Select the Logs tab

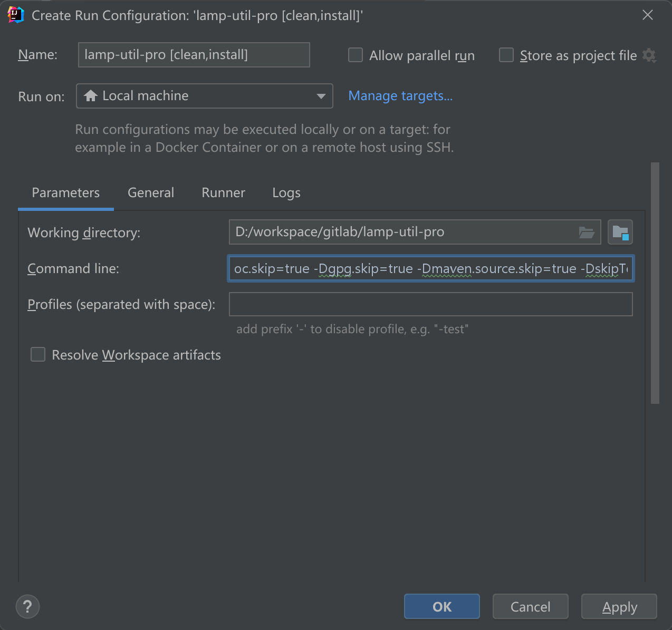pyautogui.click(x=286, y=193)
